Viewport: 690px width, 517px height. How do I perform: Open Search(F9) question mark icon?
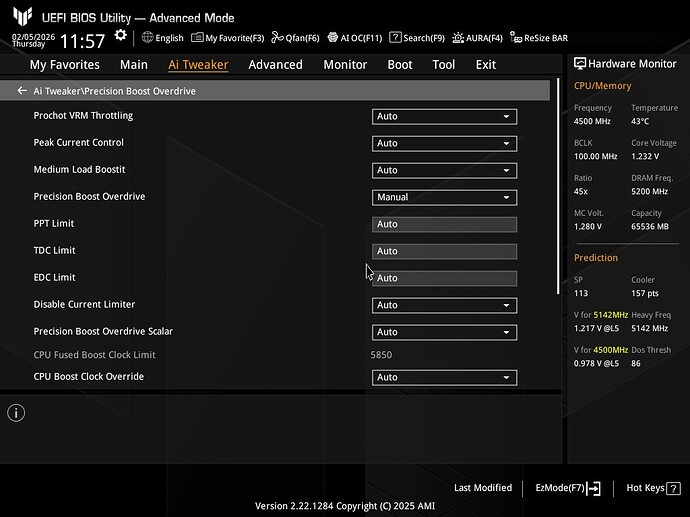[395, 37]
